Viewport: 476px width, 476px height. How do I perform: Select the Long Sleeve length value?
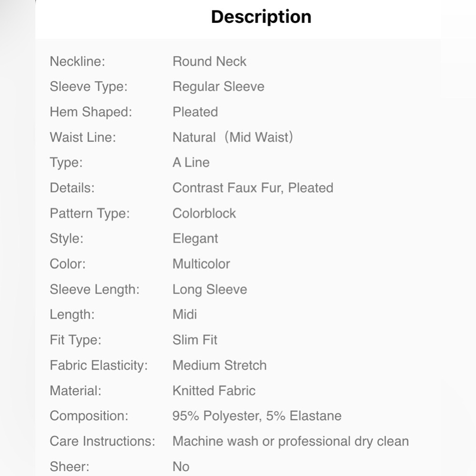210,289
